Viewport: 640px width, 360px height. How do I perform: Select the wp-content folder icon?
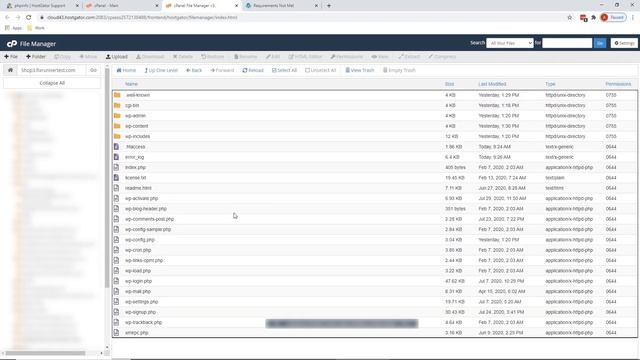pyautogui.click(x=117, y=126)
